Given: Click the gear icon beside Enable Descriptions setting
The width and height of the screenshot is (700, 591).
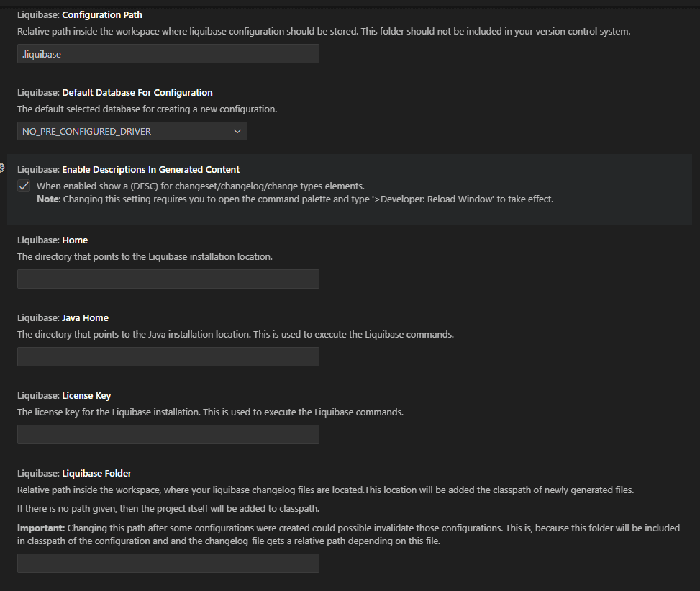Looking at the screenshot, I should 3,167.
